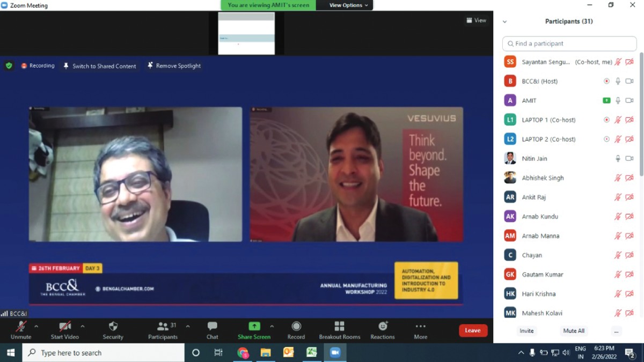Click the Windows Start button
This screenshot has width=644, height=362.
point(11,352)
